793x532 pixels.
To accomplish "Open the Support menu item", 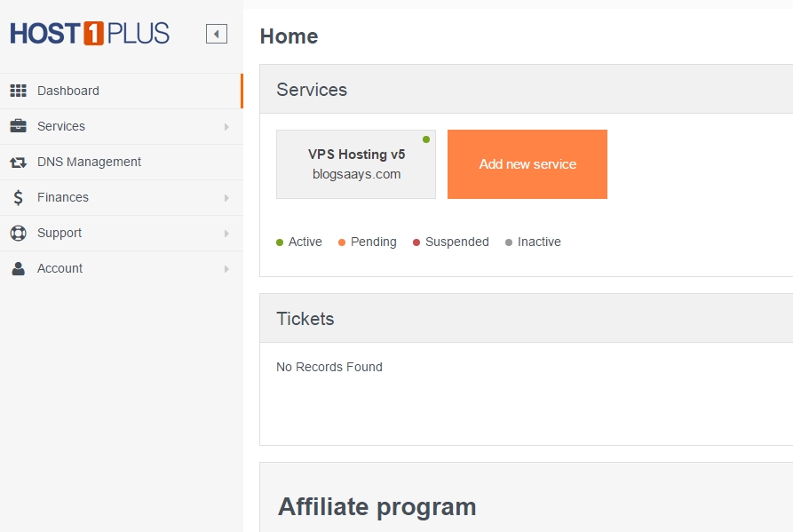I will pos(122,233).
